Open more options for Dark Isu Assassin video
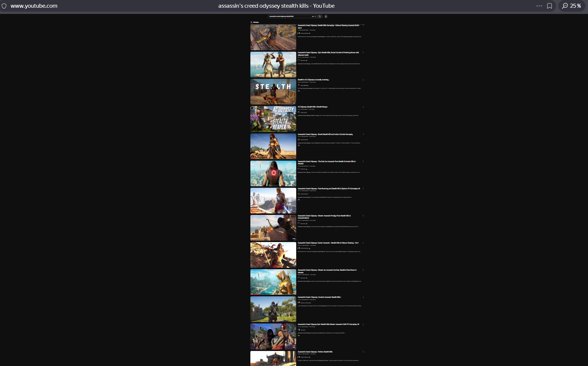Viewport: 588px width, 366px height. point(363,161)
